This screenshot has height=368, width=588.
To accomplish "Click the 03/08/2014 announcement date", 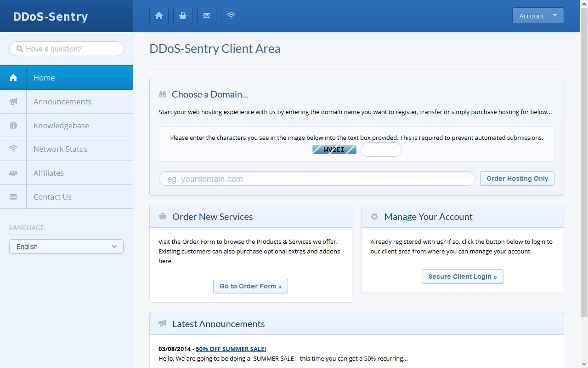I will 174,349.
